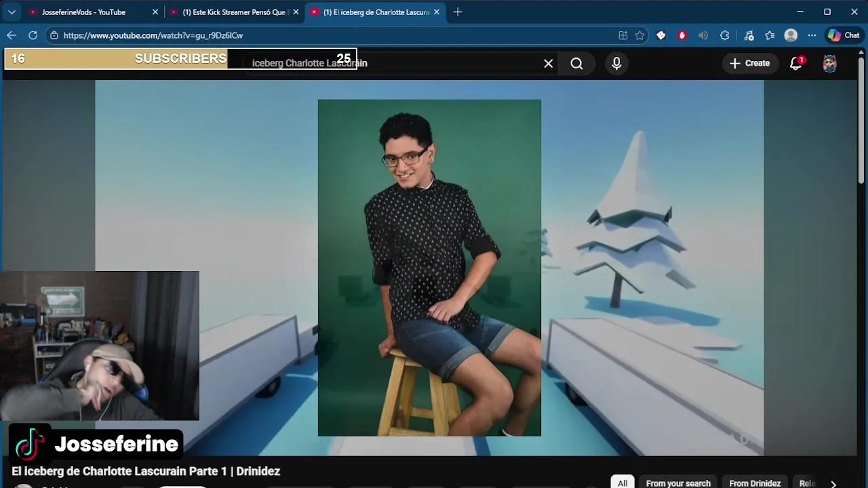Click the YouTube search magnifier button
Screen dimensions: 868x488
pyautogui.click(x=576, y=63)
